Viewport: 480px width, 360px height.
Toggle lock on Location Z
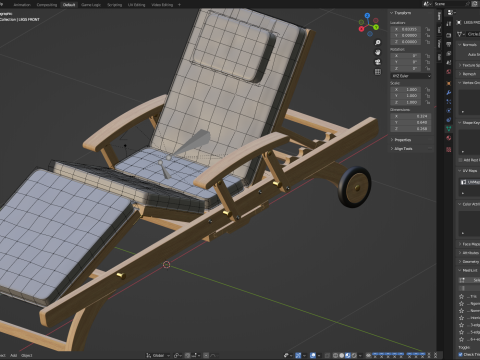click(428, 42)
